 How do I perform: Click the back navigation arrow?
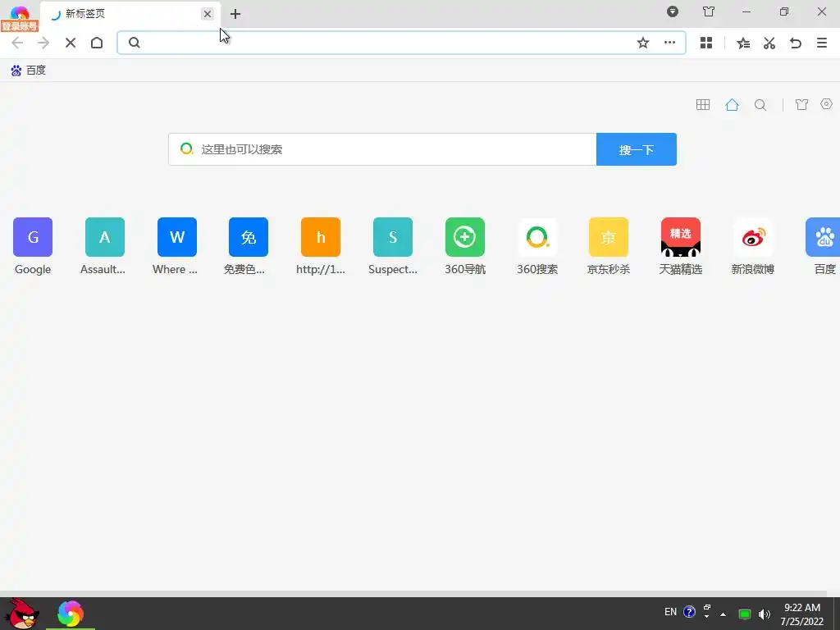(x=17, y=43)
